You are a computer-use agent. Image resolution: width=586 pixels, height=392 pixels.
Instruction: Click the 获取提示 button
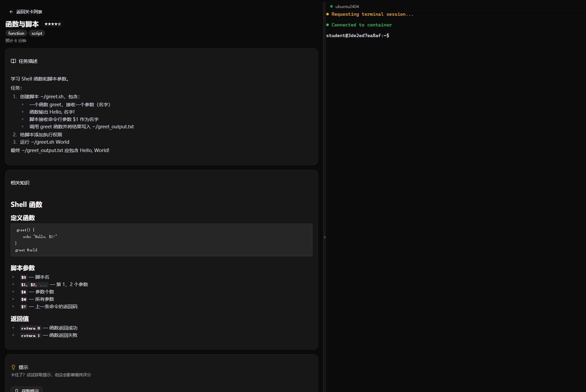pyautogui.click(x=26, y=390)
